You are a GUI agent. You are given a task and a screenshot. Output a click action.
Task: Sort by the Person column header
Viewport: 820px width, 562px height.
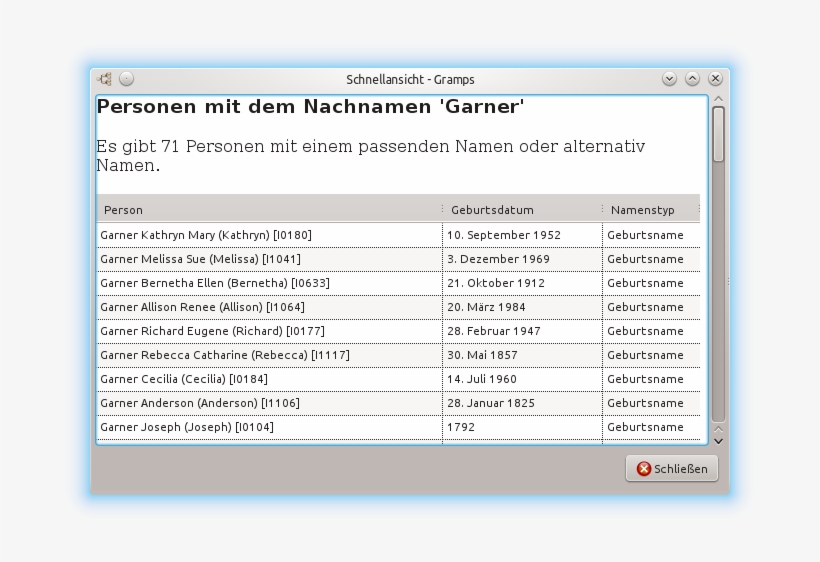click(269, 210)
